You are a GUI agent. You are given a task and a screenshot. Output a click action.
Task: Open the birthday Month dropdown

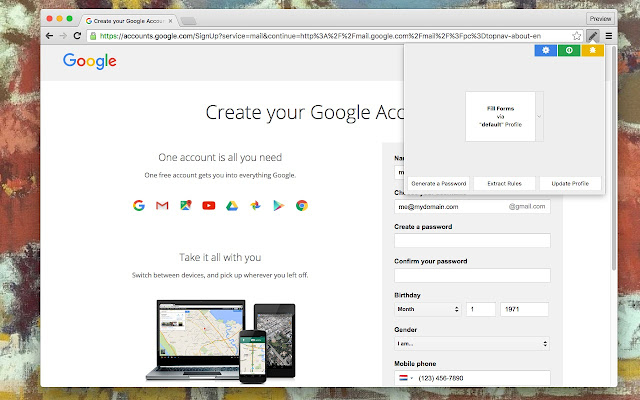[x=428, y=309]
